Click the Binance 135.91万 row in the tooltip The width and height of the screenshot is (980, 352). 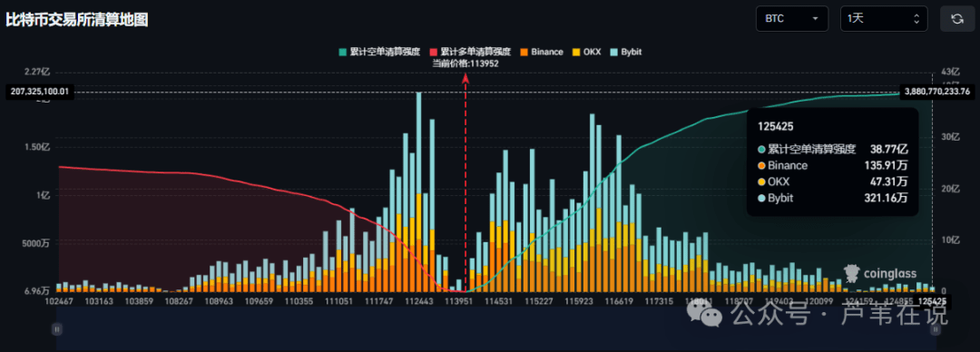[832, 166]
